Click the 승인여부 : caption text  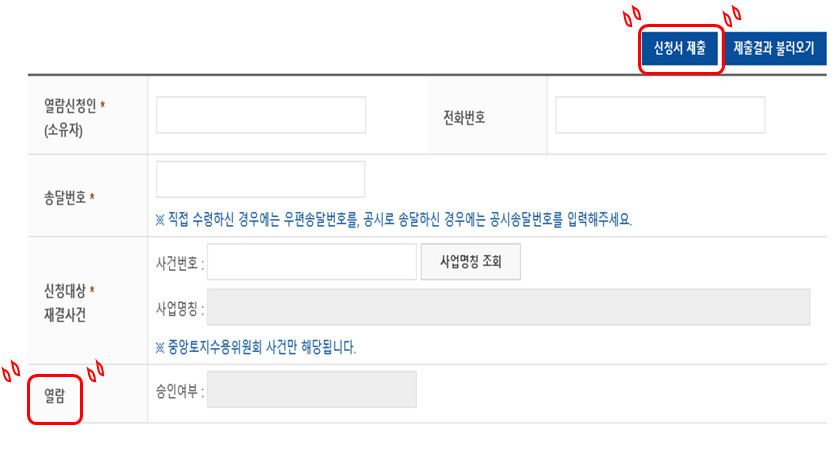pos(180,392)
